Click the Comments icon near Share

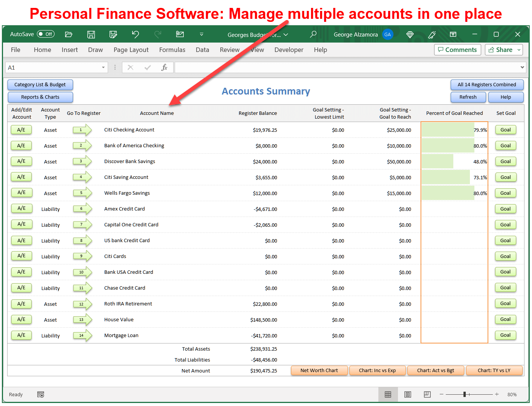coord(457,49)
